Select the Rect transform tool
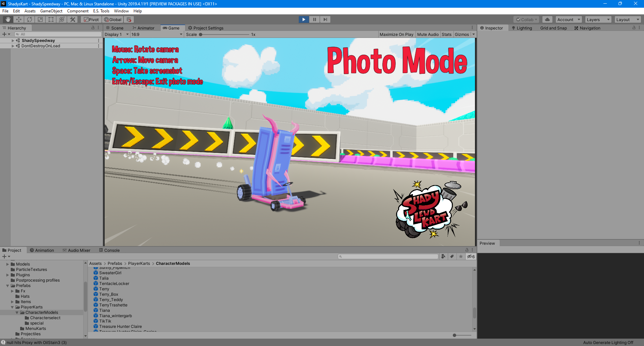The image size is (644, 346). [51, 19]
